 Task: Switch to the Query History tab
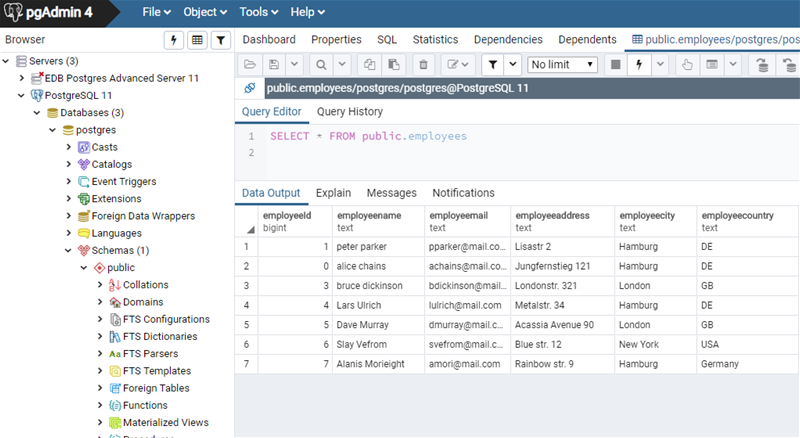[349, 112]
